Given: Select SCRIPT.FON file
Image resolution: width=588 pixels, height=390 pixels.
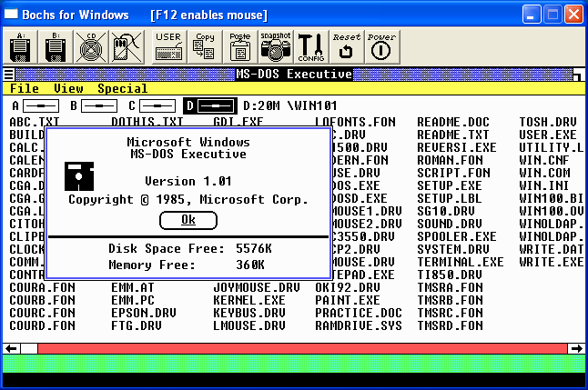Looking at the screenshot, I should [454, 173].
